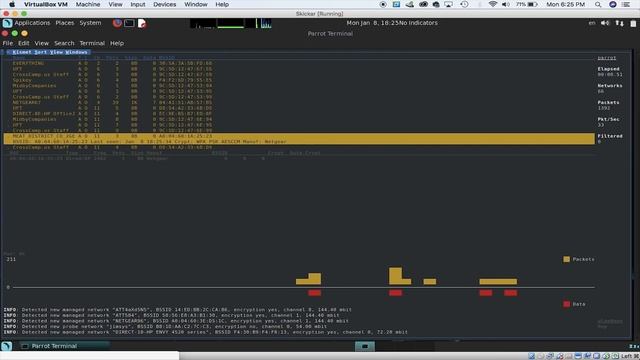Open the terminal's Search menu
Image resolution: width=640 pixels, height=360 pixels.
pos(64,43)
